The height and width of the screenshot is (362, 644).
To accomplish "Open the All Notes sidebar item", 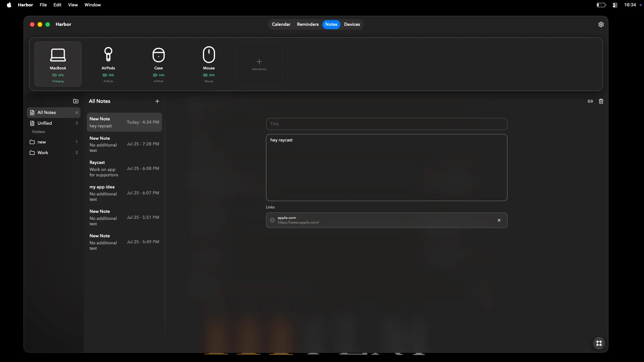I will click(54, 113).
